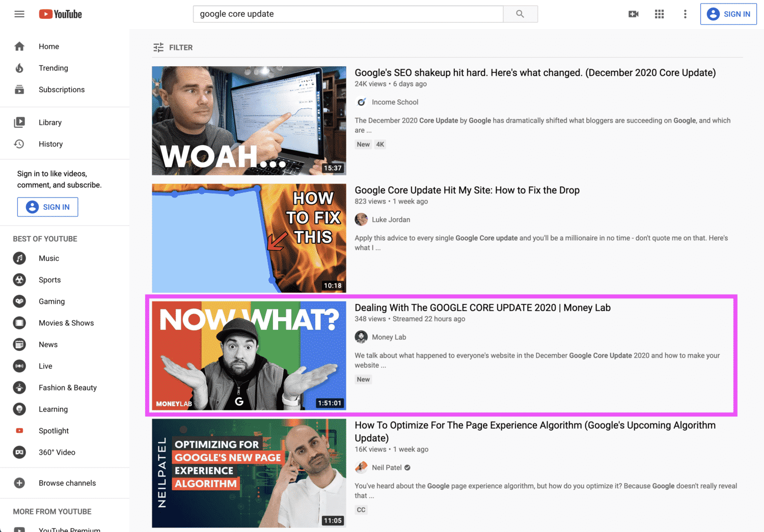Viewport: 764px width, 532px height.
Task: Click the Library icon
Action: point(19,122)
